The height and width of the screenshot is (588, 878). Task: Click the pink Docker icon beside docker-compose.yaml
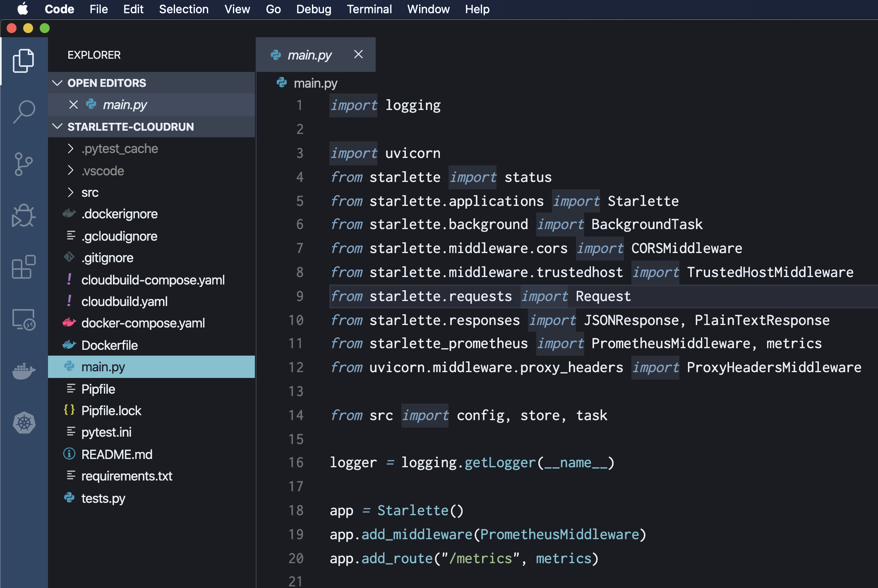click(69, 323)
